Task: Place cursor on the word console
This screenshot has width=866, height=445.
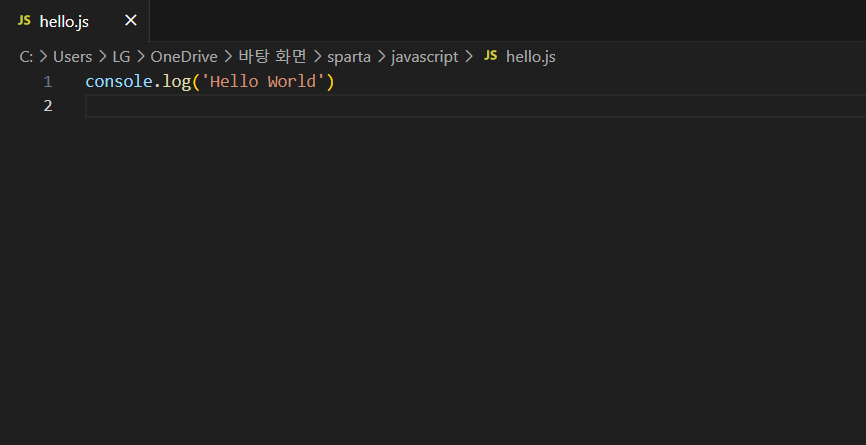Action: (119, 82)
